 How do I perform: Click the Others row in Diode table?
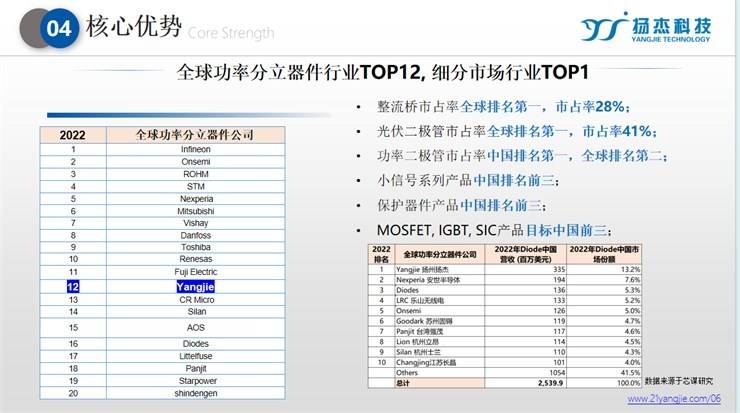click(x=505, y=373)
